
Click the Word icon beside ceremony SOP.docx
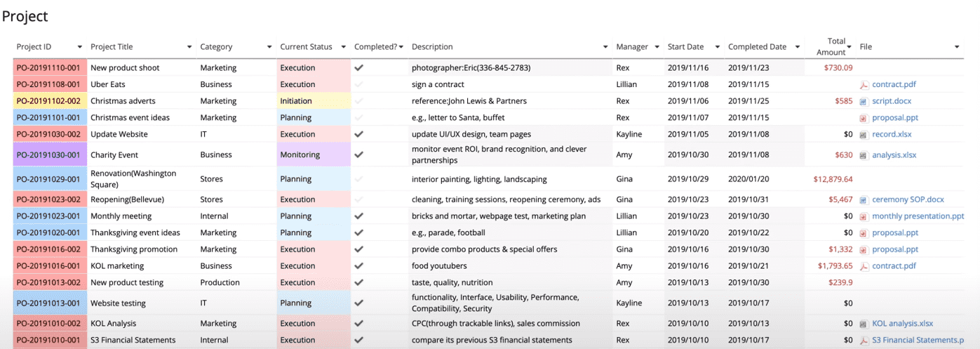pyautogui.click(x=864, y=199)
